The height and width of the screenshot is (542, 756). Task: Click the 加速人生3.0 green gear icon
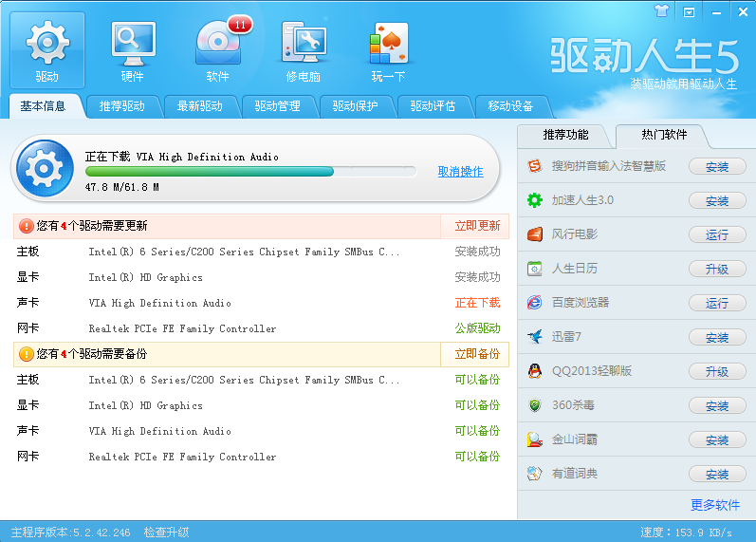pos(535,200)
